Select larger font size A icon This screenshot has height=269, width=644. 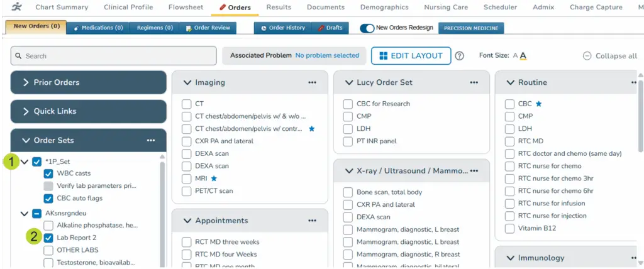(523, 56)
